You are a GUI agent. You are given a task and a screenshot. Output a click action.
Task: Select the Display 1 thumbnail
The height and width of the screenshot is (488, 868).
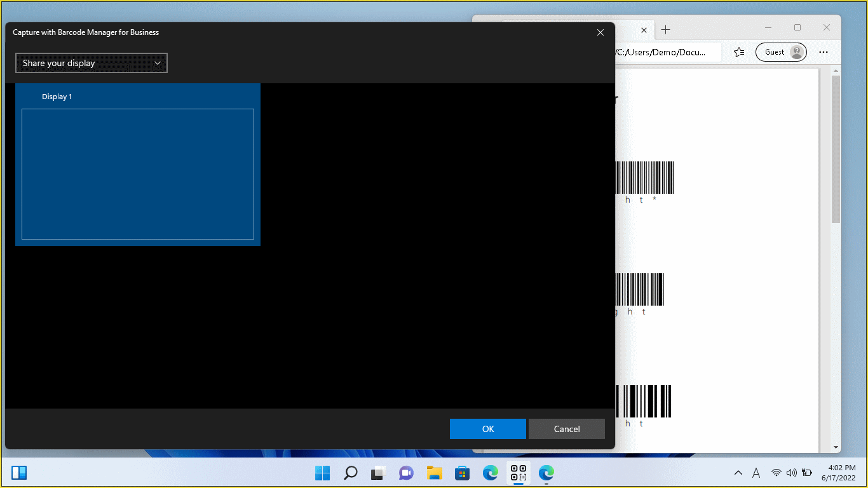pyautogui.click(x=137, y=164)
